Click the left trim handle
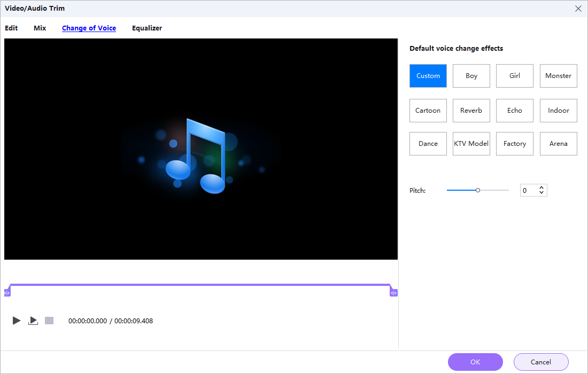Image resolution: width=588 pixels, height=374 pixels. pos(7,293)
